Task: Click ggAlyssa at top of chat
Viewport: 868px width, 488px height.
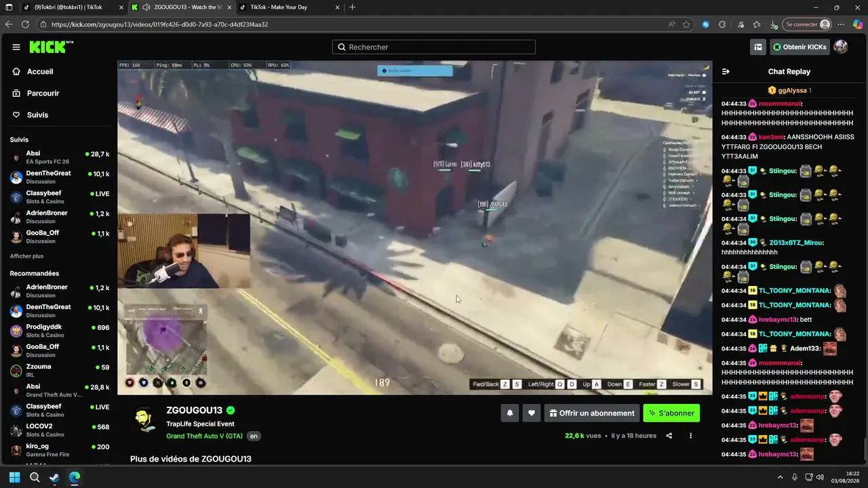Action: pyautogui.click(x=792, y=90)
